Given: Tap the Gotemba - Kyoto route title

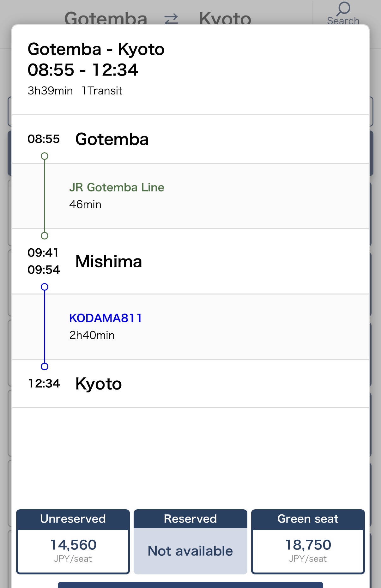Looking at the screenshot, I should 96,49.
